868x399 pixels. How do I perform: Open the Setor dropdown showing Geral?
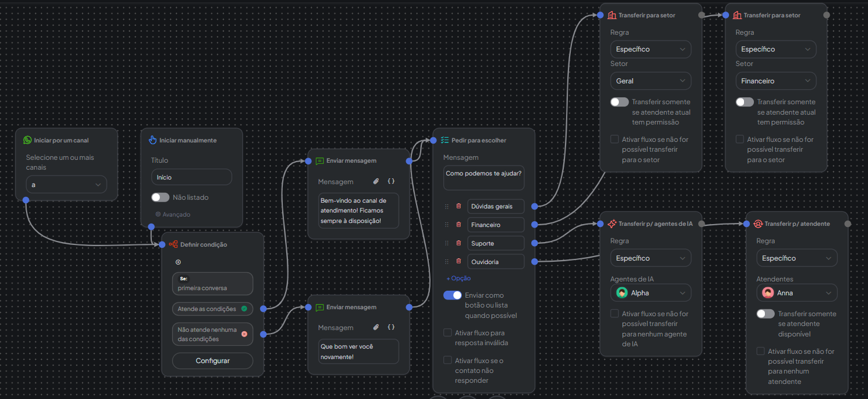[651, 81]
